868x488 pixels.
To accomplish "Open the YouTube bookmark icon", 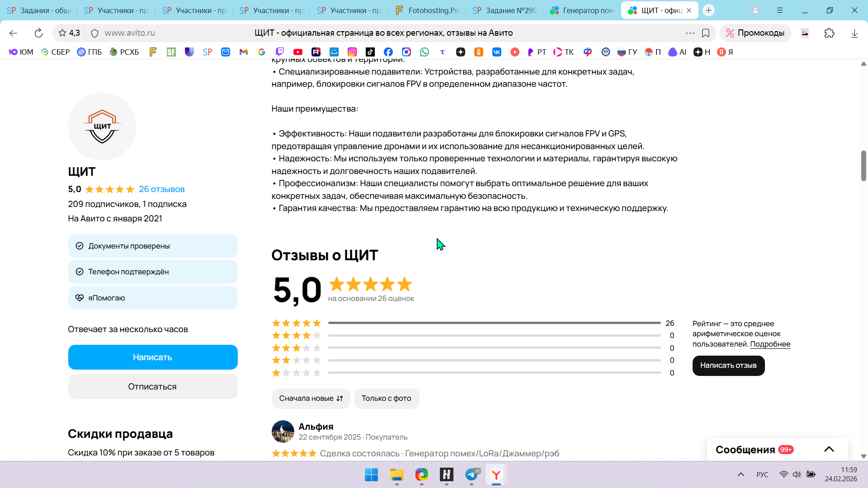I will pos(298,52).
